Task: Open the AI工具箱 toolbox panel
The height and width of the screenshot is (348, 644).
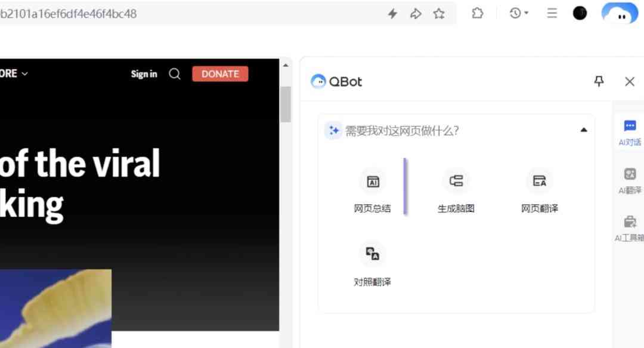Action: tap(630, 226)
